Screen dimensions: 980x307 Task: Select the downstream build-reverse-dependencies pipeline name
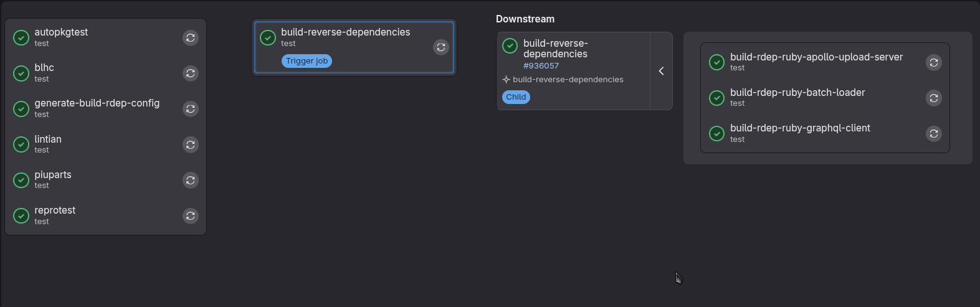tap(555, 49)
